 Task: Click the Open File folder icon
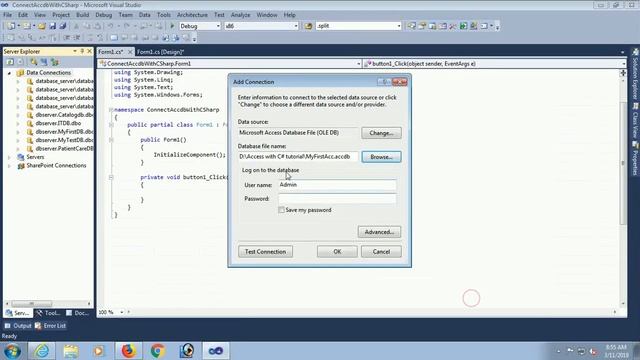coord(42,26)
